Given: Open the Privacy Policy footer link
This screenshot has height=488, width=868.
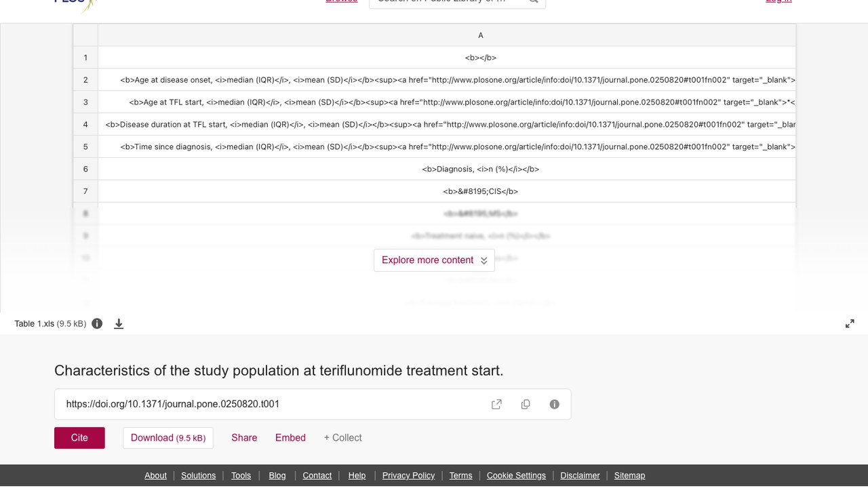Looking at the screenshot, I should pyautogui.click(x=408, y=476).
